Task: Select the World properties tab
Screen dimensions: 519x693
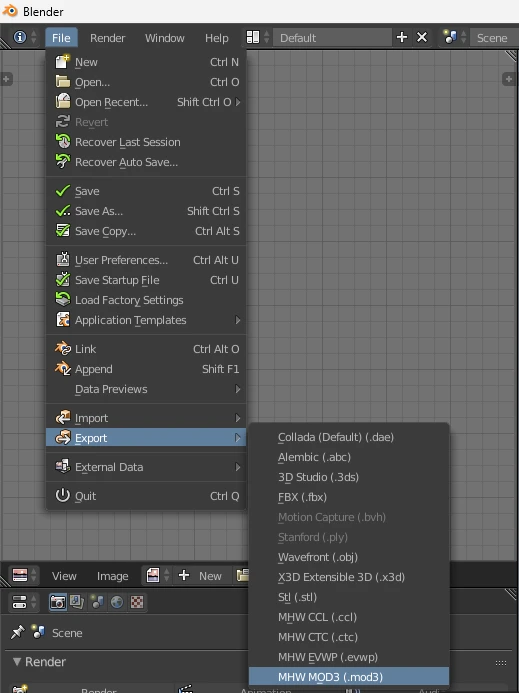Action: point(117,602)
